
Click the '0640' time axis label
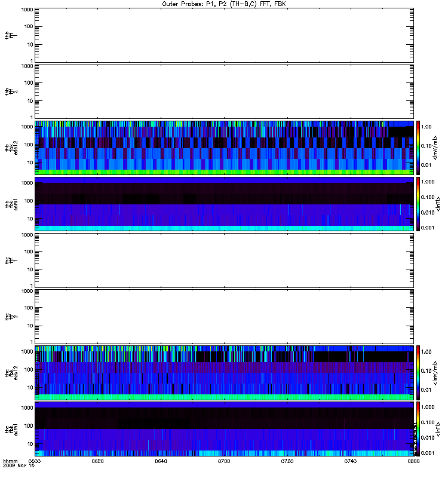(161, 461)
